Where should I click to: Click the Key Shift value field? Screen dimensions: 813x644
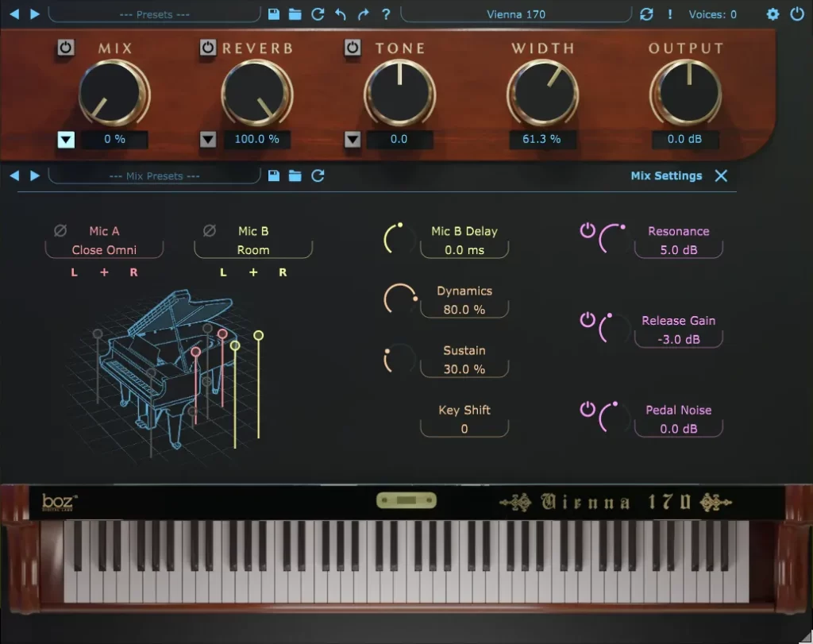464,429
